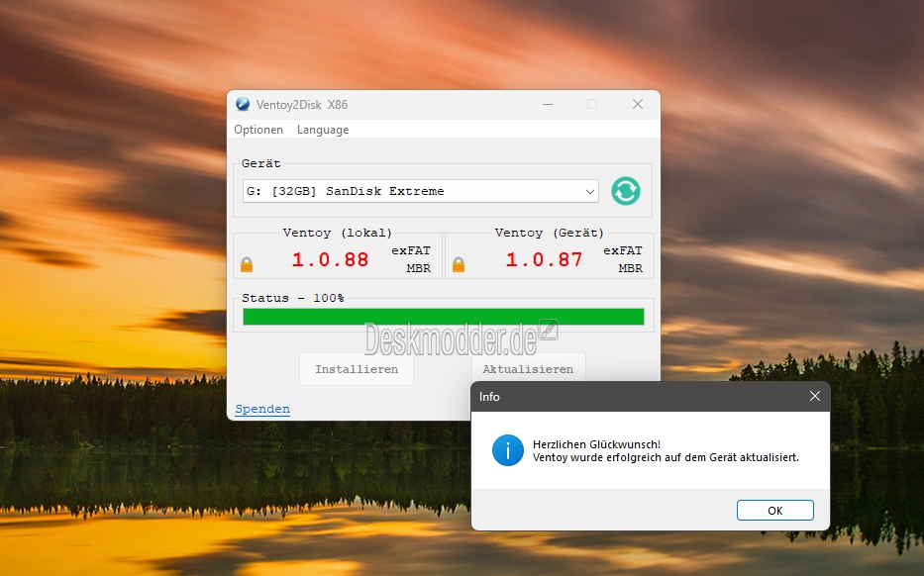Click the blue info icon in dialog

click(507, 450)
